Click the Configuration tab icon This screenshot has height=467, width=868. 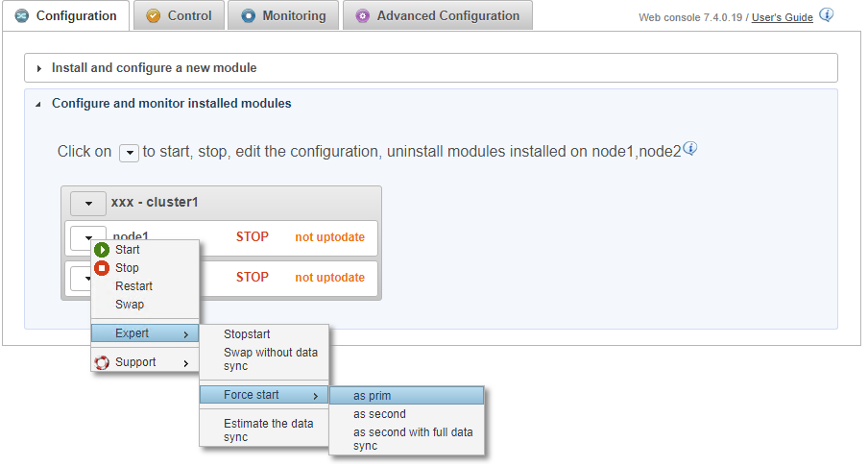[x=21, y=16]
